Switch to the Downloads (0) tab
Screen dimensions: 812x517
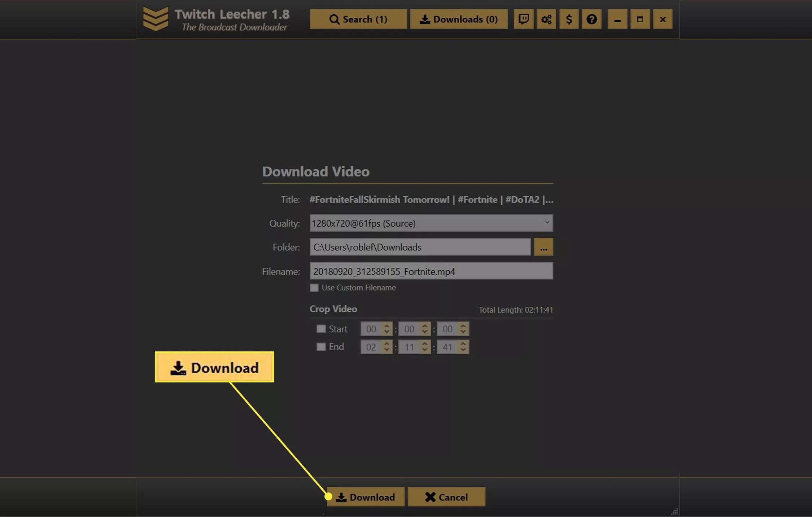[459, 19]
